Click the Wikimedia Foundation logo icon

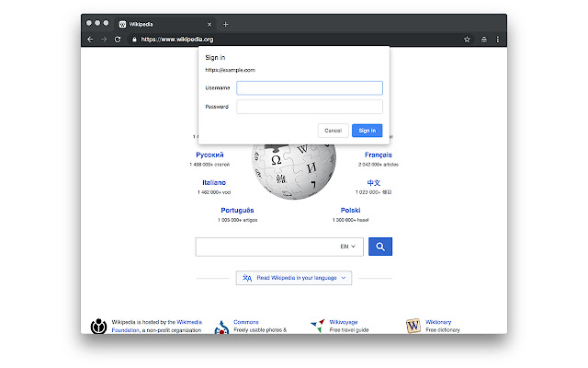[x=98, y=326]
